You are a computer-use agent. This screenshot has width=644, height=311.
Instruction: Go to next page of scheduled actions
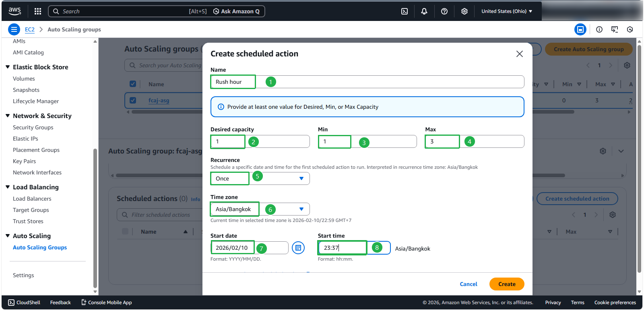(x=596, y=215)
